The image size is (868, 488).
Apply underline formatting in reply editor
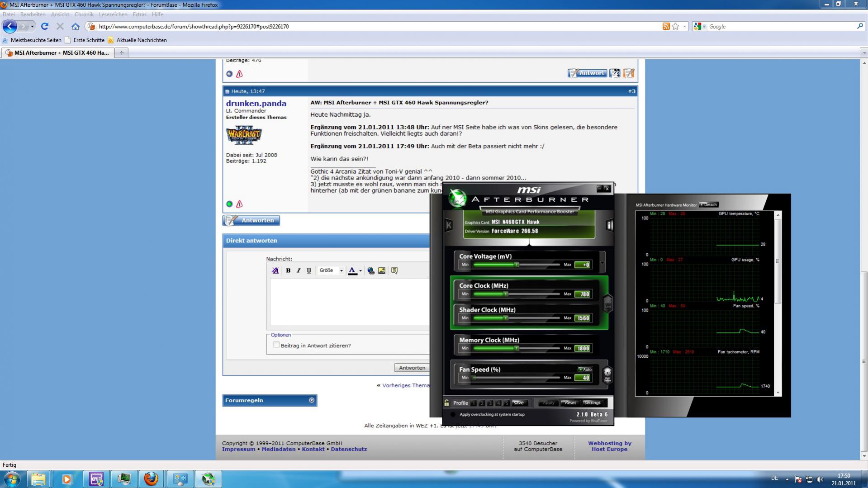[309, 270]
